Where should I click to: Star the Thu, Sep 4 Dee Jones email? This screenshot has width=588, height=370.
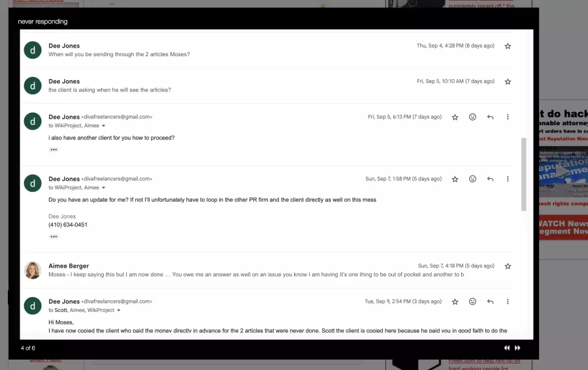(x=508, y=46)
